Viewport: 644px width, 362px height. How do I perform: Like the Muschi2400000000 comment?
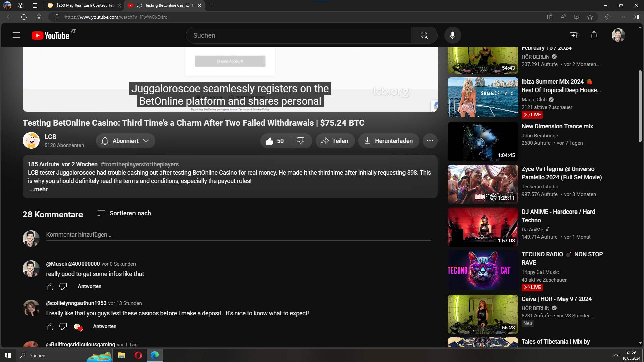(50, 286)
